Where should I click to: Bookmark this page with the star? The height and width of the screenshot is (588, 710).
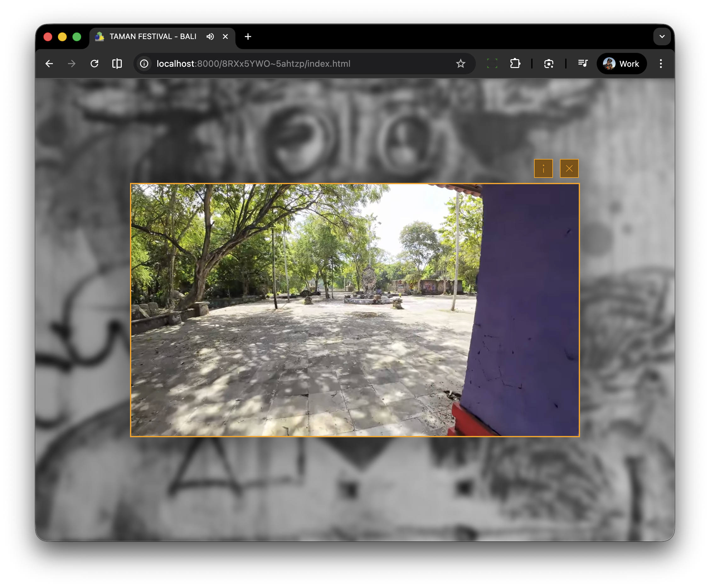(x=460, y=64)
